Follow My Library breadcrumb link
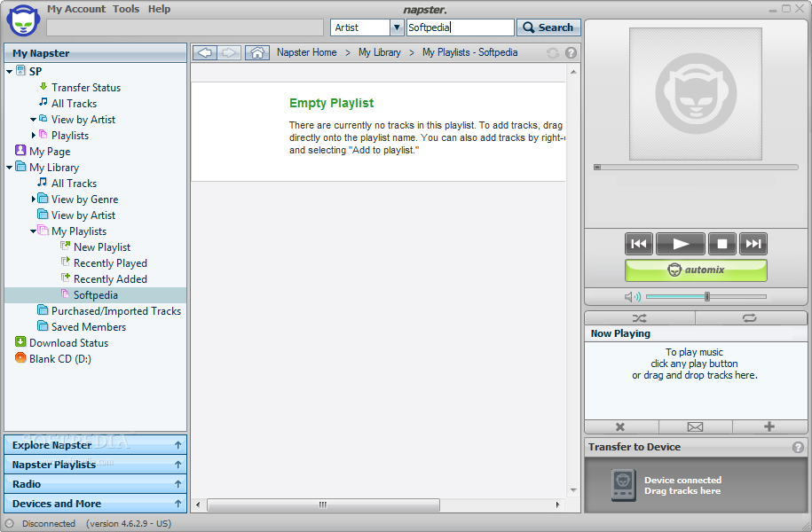812x532 pixels. tap(380, 52)
